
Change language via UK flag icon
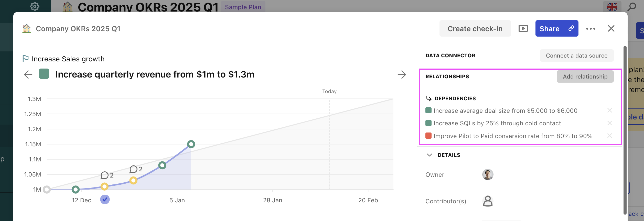[612, 7]
